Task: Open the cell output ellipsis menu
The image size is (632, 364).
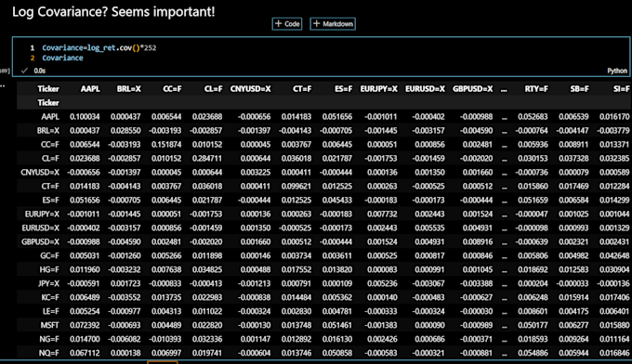Action: [x=3, y=85]
